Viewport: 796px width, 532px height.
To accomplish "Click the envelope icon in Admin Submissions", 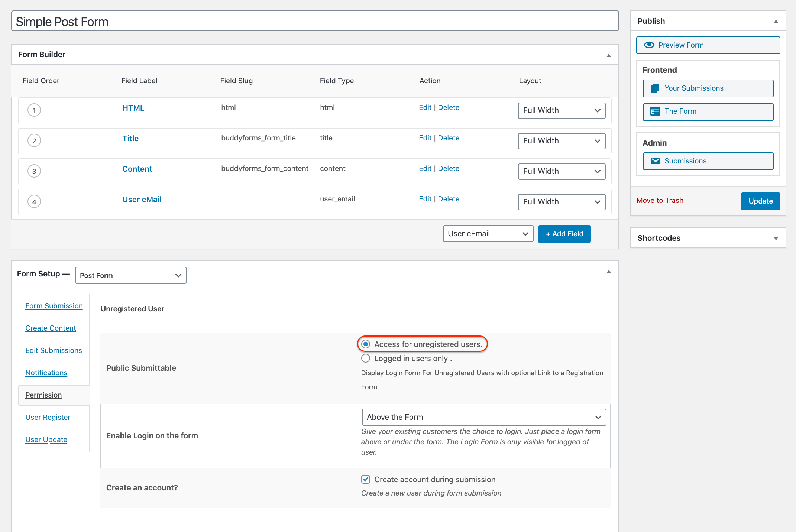I will 656,161.
